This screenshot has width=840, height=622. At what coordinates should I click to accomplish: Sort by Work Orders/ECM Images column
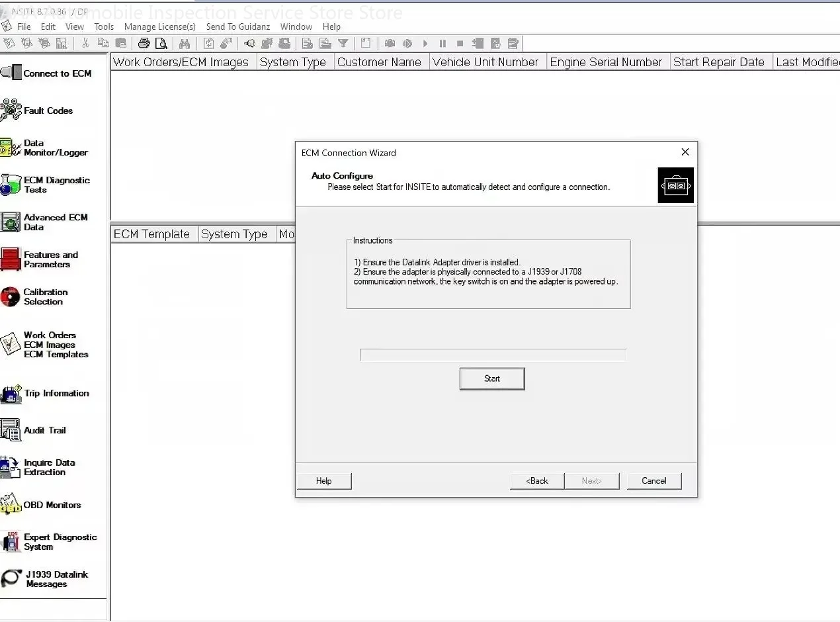pos(183,62)
